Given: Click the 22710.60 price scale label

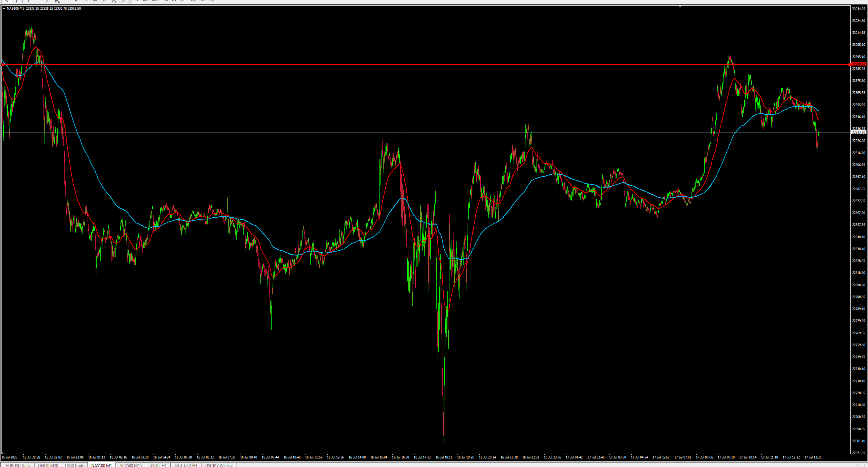Looking at the screenshot, I should click(x=858, y=405).
